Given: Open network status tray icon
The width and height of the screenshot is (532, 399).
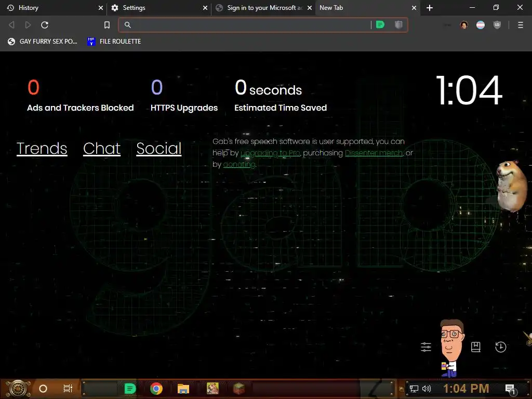Looking at the screenshot, I should coord(414,389).
